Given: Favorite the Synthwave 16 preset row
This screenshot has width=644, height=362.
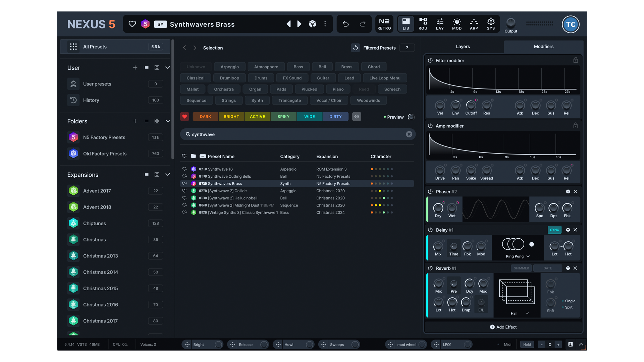Looking at the screenshot, I should [x=184, y=169].
